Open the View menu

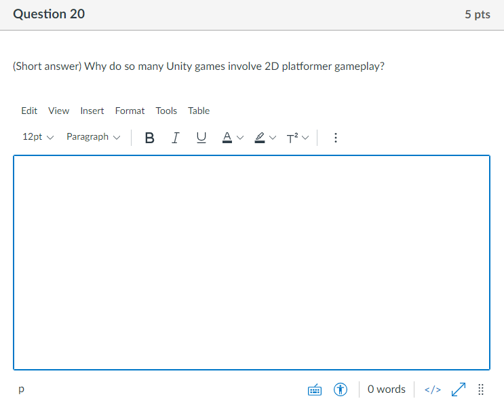pyautogui.click(x=58, y=111)
